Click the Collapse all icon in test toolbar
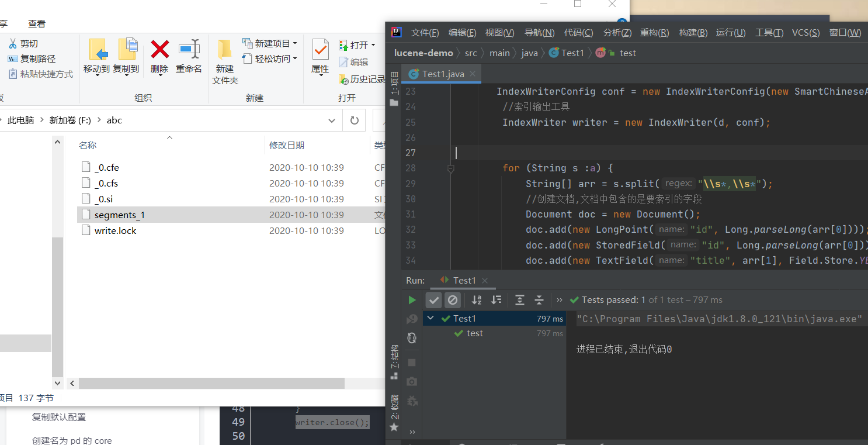The width and height of the screenshot is (868, 445). click(x=539, y=300)
